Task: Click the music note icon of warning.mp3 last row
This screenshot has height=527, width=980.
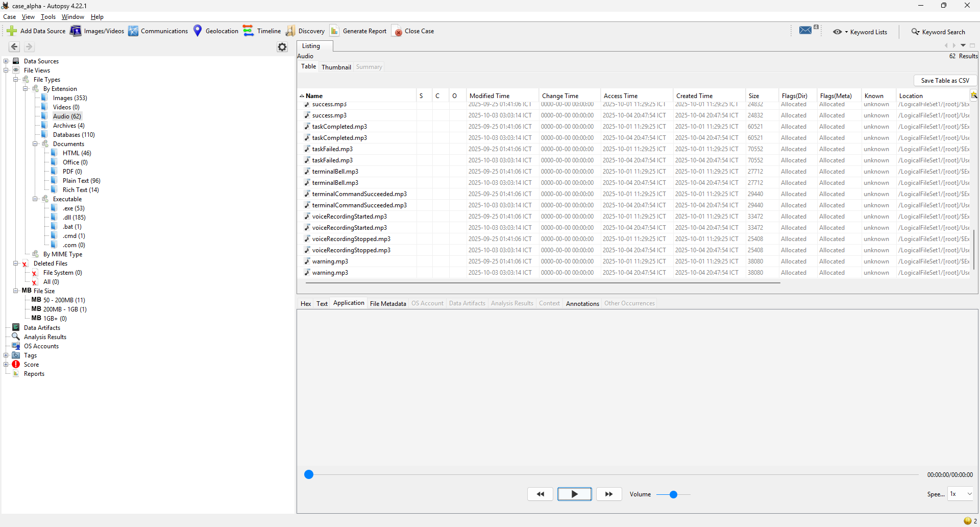Action: 307,272
